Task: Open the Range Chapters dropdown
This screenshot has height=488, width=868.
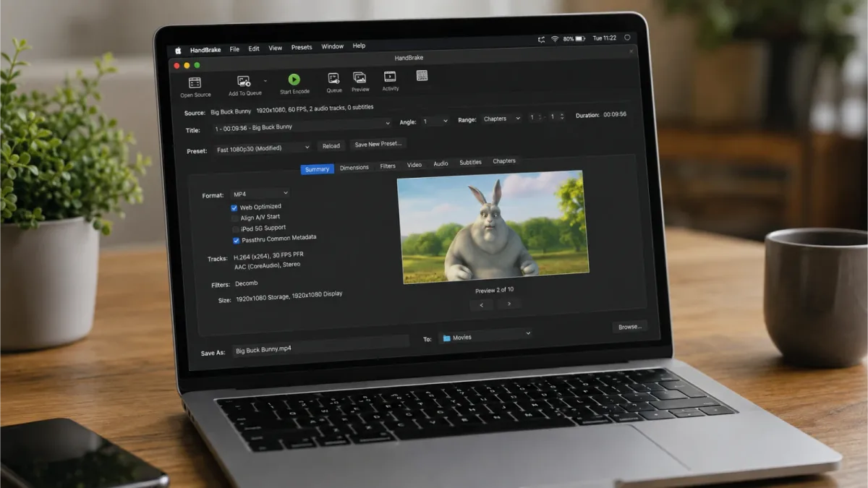Action: [x=501, y=119]
